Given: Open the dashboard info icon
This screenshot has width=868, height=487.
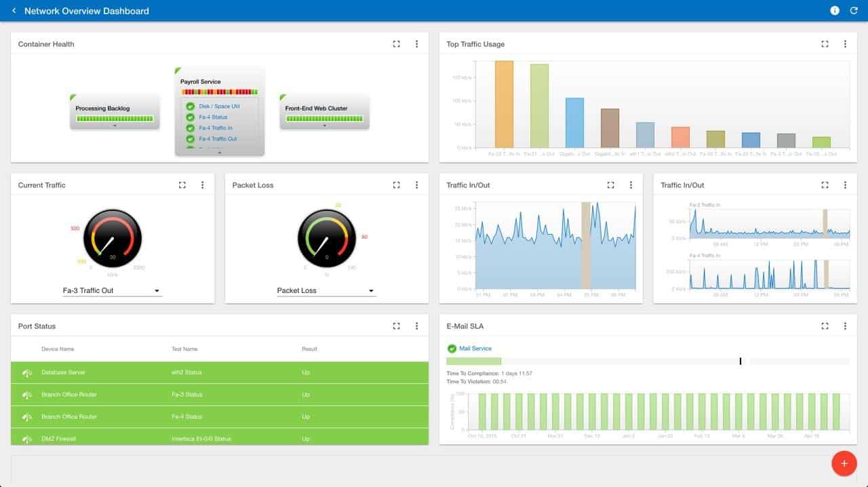Looking at the screenshot, I should pos(835,11).
